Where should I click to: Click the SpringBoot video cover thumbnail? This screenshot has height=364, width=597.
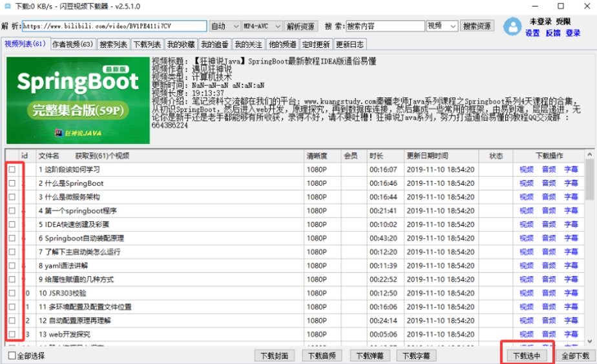[x=78, y=100]
